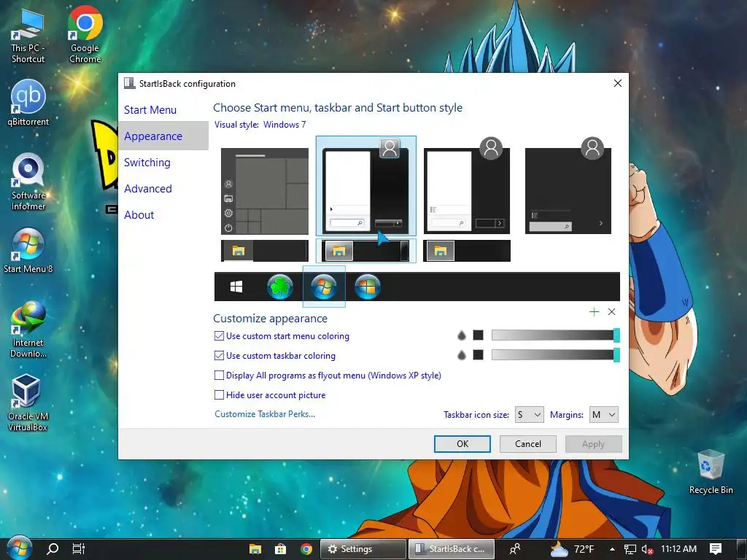
Task: Open Customize Taskbar Perks link
Action: 265,414
